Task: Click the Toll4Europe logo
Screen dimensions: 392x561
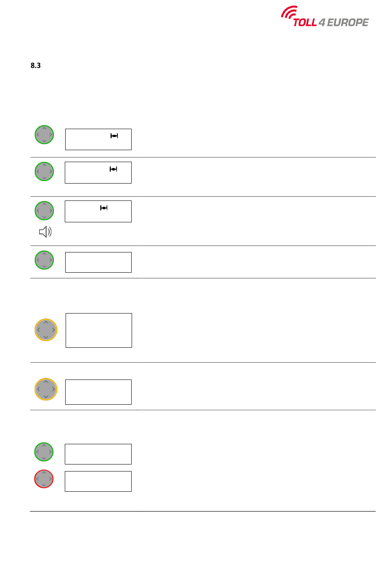Action: pos(325,17)
